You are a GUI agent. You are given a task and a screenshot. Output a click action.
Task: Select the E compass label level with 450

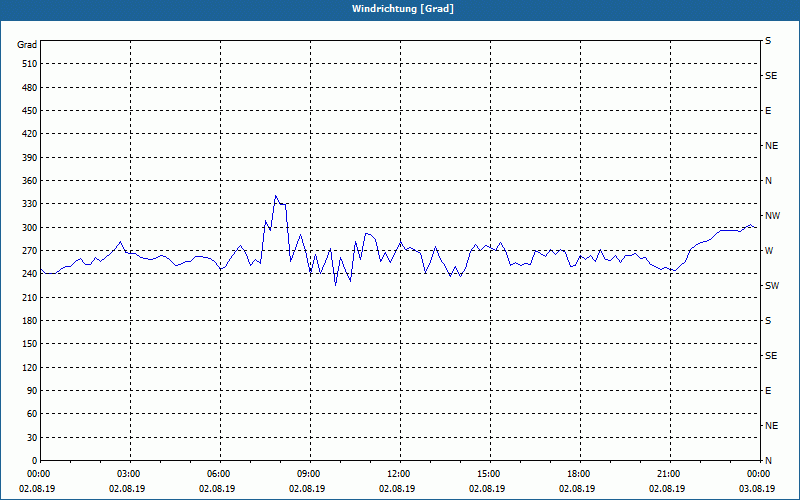(768, 111)
